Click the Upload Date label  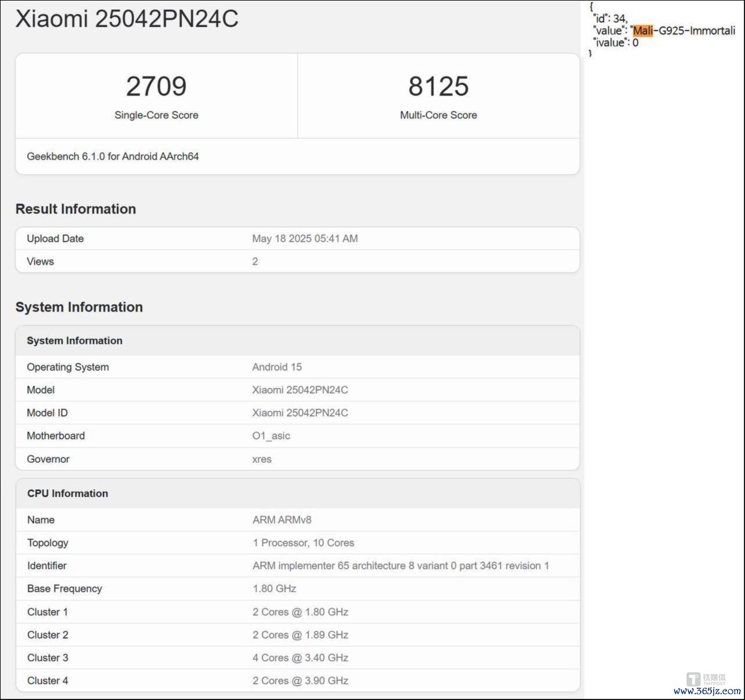[x=55, y=239]
